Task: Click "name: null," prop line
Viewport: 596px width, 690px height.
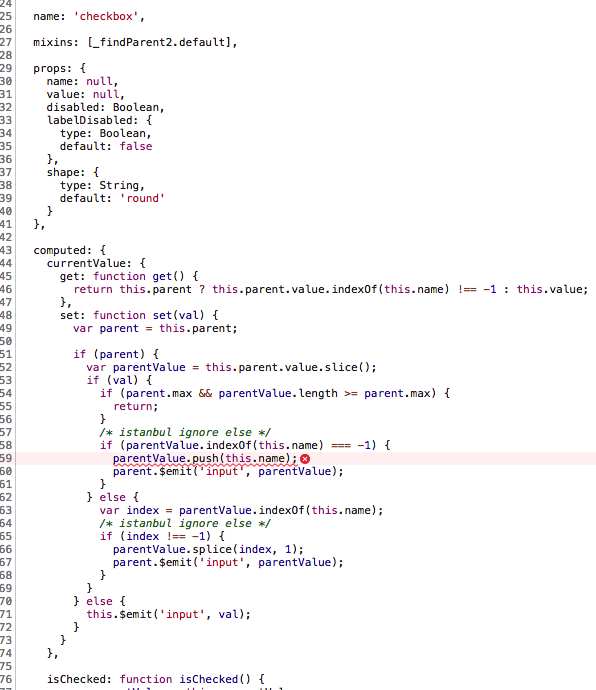Action: pyautogui.click(x=82, y=82)
